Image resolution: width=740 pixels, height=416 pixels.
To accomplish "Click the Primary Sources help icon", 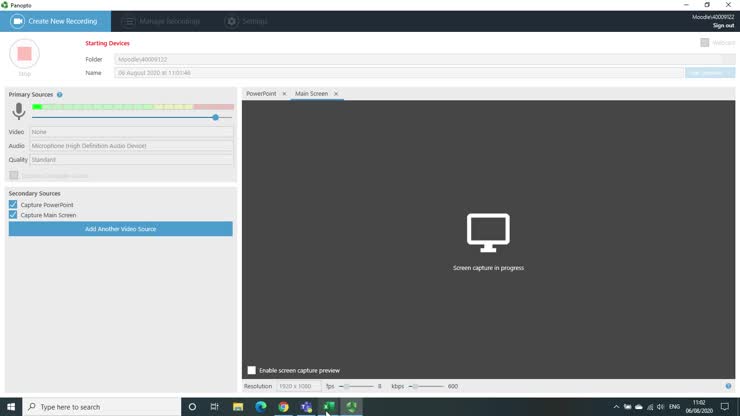I will coord(60,95).
